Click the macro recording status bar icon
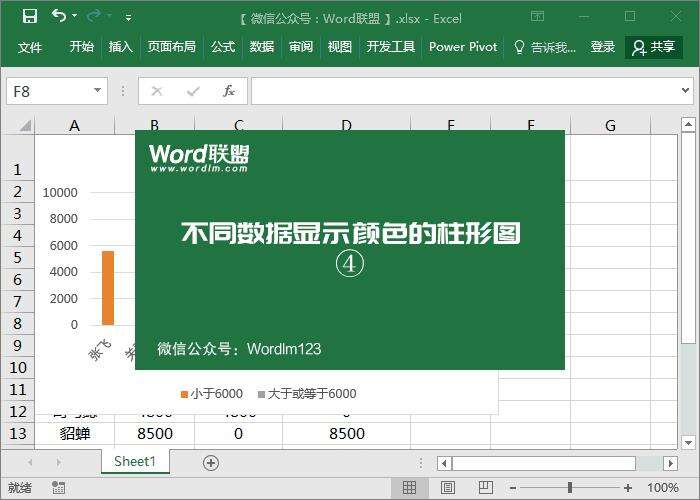Image resolution: width=700 pixels, height=500 pixels. click(58, 488)
